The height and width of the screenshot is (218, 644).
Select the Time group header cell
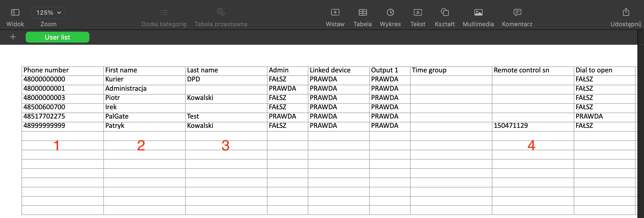tap(451, 70)
